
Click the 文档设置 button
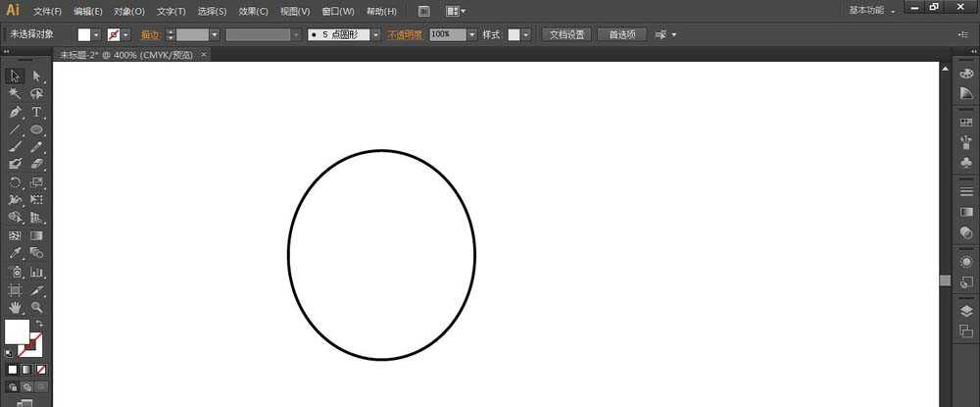(566, 34)
